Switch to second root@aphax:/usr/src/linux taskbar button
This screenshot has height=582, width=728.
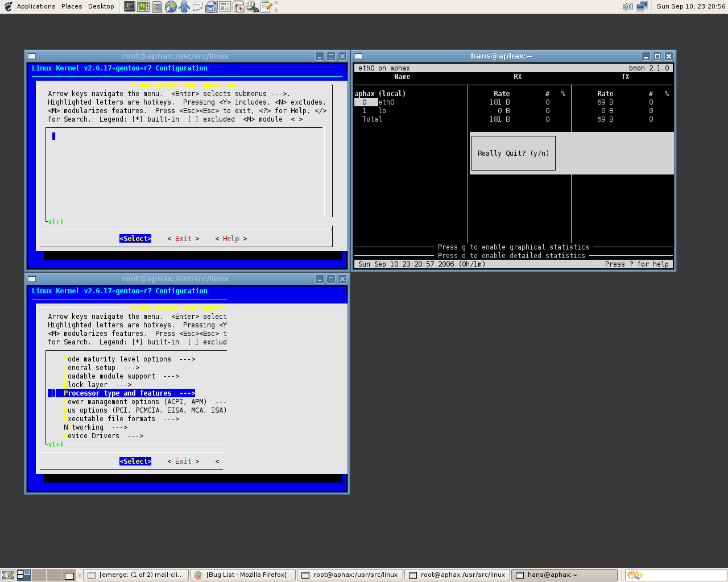pyautogui.click(x=457, y=575)
